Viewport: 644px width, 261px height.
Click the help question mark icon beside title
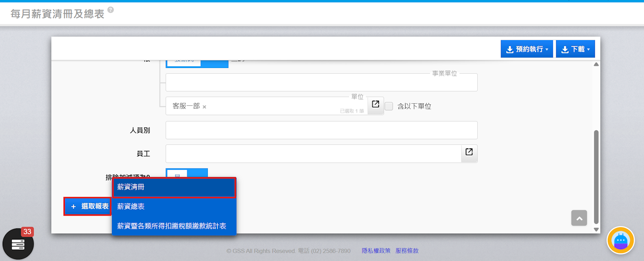point(111,10)
